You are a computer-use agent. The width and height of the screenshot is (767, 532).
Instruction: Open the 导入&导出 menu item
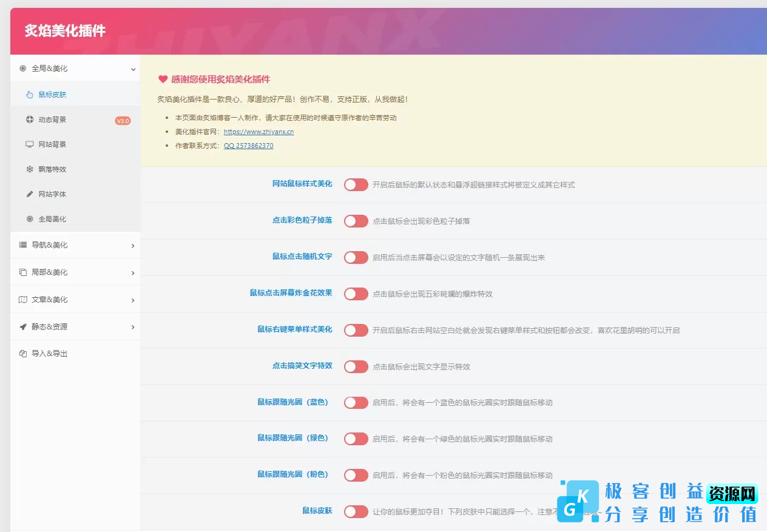point(49,354)
